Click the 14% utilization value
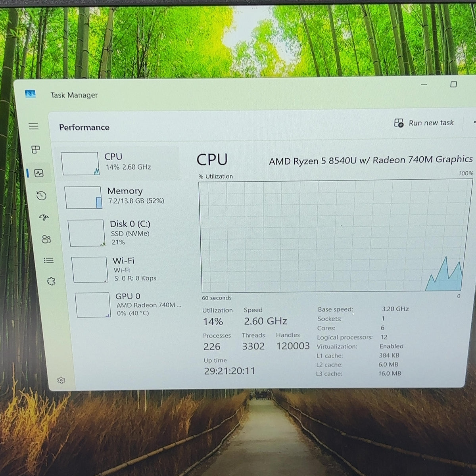 pyautogui.click(x=213, y=322)
